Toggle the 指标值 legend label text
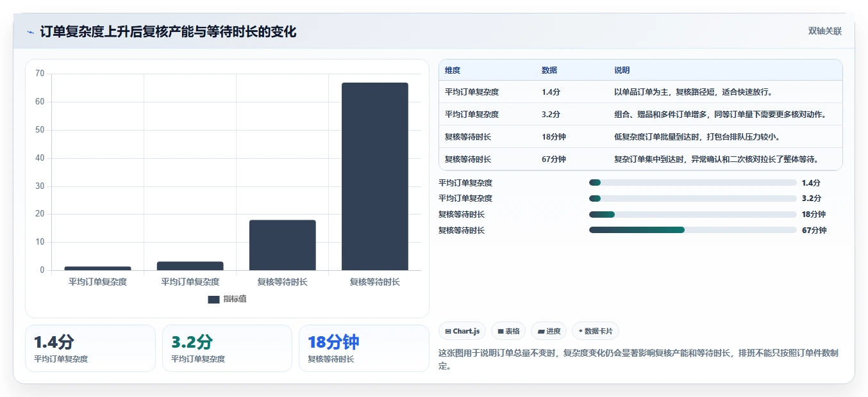 tap(235, 300)
